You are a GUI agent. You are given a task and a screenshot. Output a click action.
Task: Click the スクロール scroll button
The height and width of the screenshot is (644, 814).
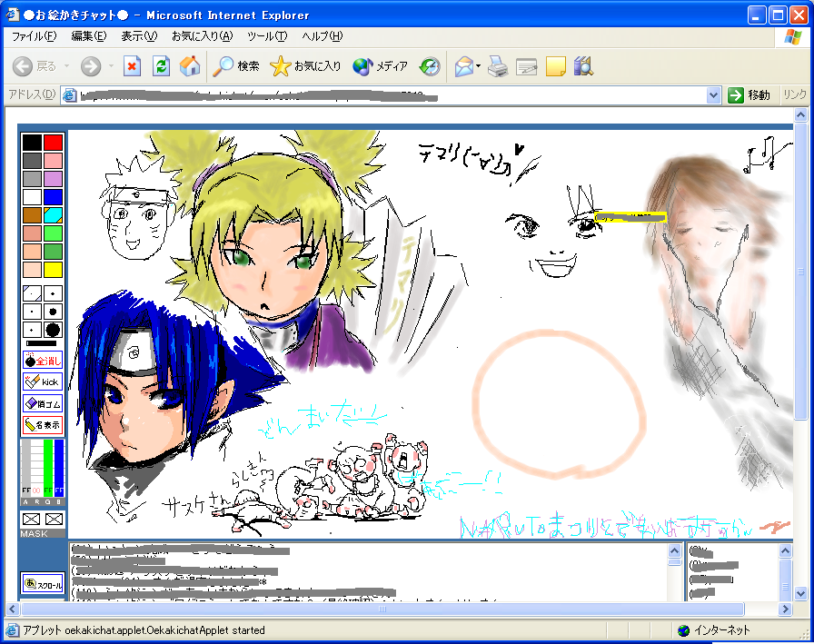coord(43,583)
